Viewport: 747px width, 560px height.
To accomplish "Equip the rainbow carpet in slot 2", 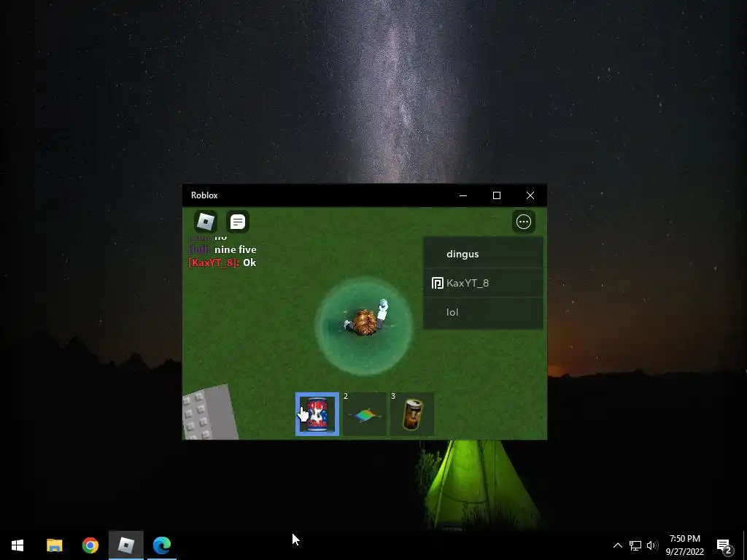I will click(x=365, y=414).
